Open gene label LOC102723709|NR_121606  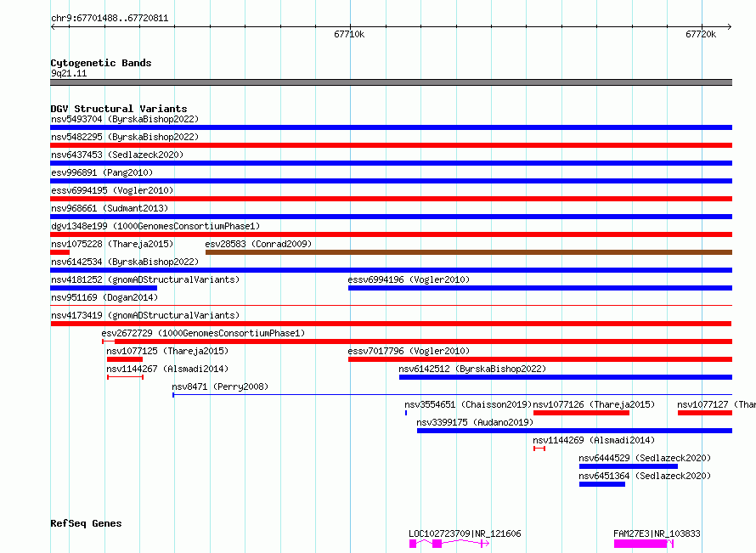click(465, 533)
